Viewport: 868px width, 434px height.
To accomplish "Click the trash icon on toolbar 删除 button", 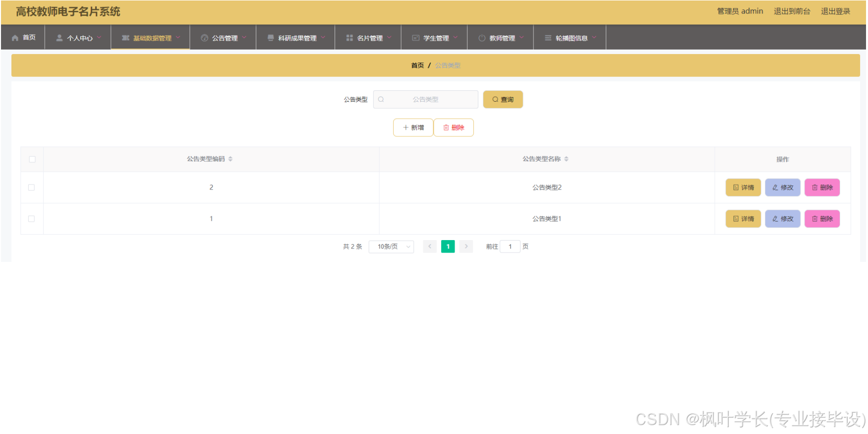I will [446, 127].
